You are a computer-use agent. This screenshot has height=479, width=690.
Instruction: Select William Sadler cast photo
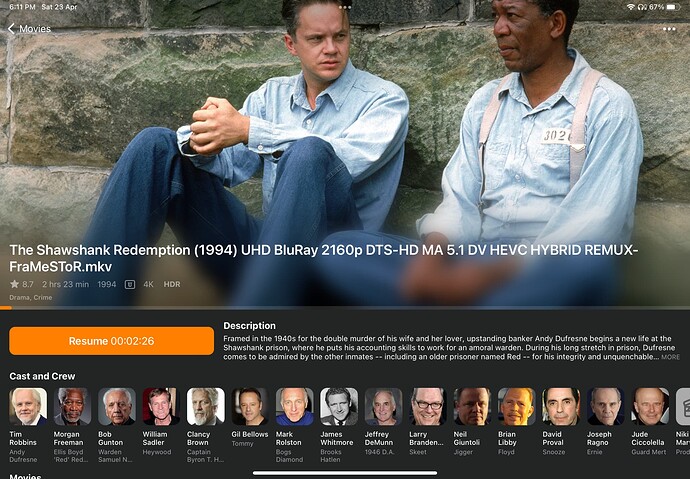(161, 406)
